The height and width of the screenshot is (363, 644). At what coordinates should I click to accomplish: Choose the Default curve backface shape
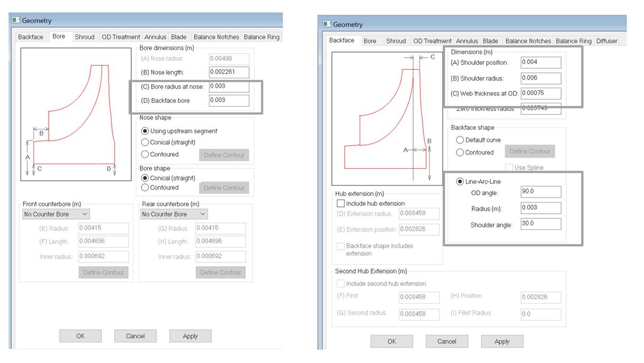460,140
